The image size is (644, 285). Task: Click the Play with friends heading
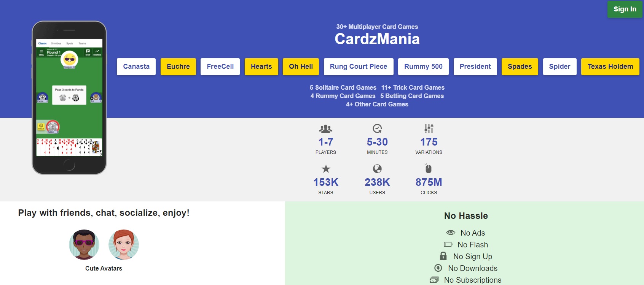tap(104, 213)
